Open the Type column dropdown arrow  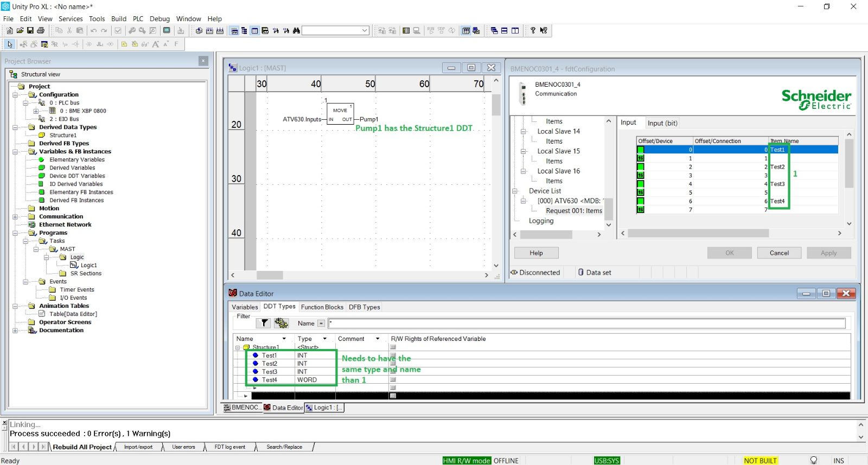pos(325,339)
